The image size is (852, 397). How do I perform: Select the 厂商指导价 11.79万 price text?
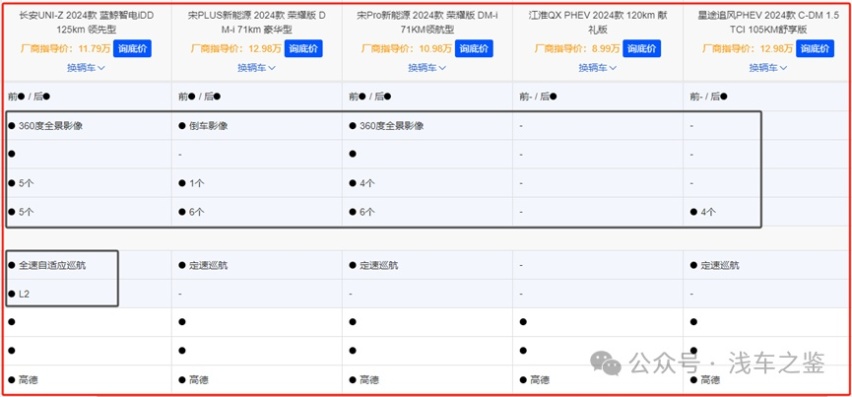(x=65, y=49)
